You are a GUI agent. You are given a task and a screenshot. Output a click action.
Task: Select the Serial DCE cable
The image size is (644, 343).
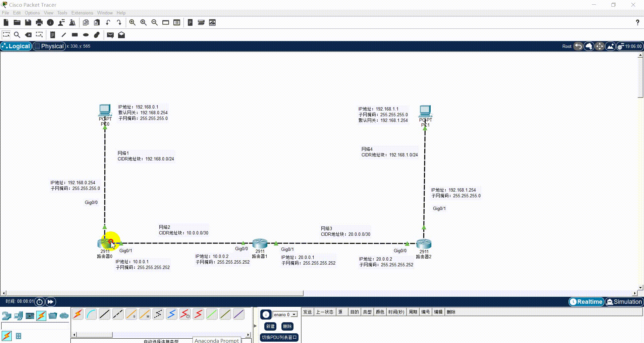(185, 314)
